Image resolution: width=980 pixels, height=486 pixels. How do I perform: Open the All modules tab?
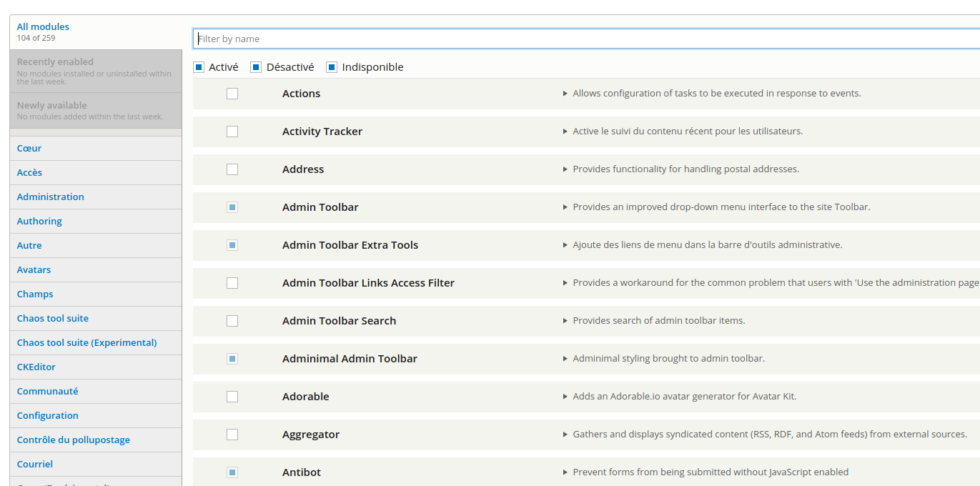click(43, 27)
